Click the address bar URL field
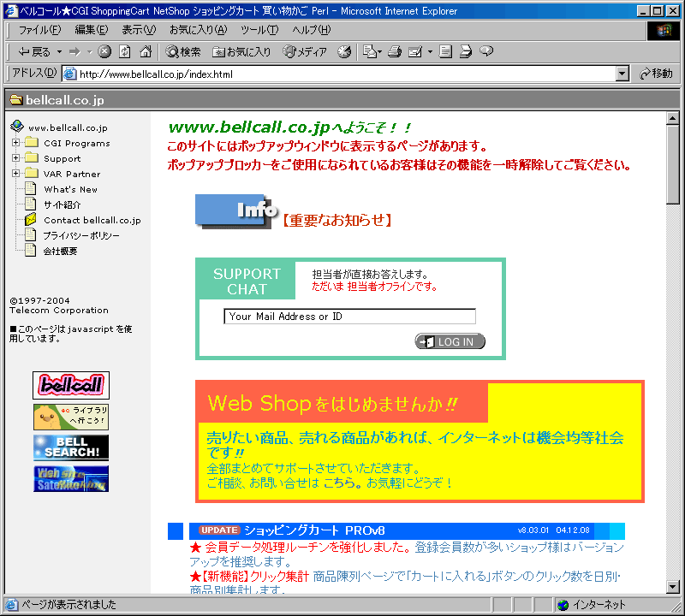This screenshot has height=616, width=685. pos(347,74)
